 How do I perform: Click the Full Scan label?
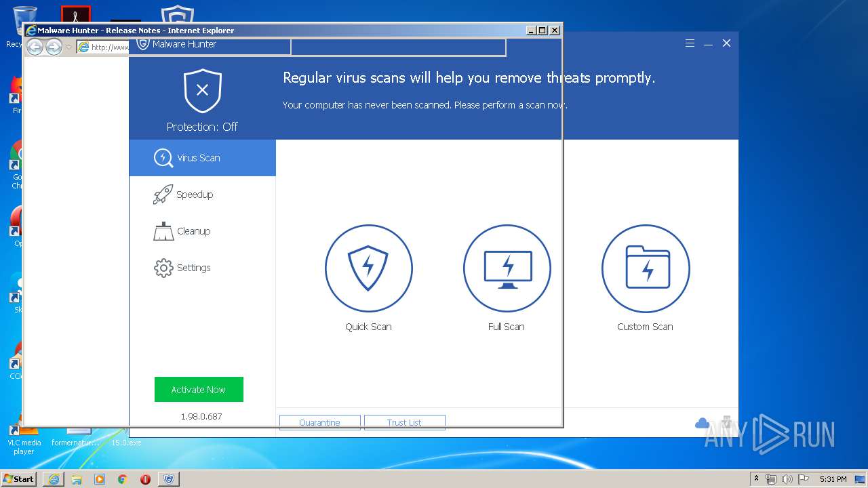pyautogui.click(x=507, y=327)
